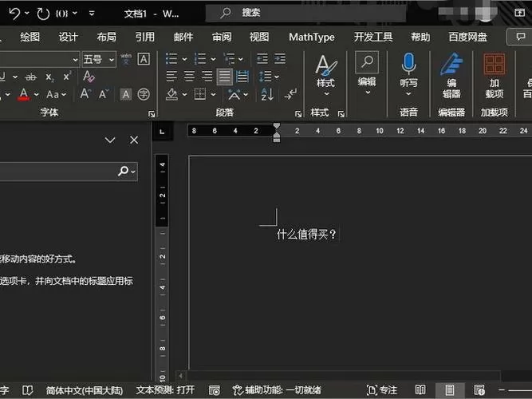
Task: Collapse navigation pane options chevron
Action: tap(110, 140)
